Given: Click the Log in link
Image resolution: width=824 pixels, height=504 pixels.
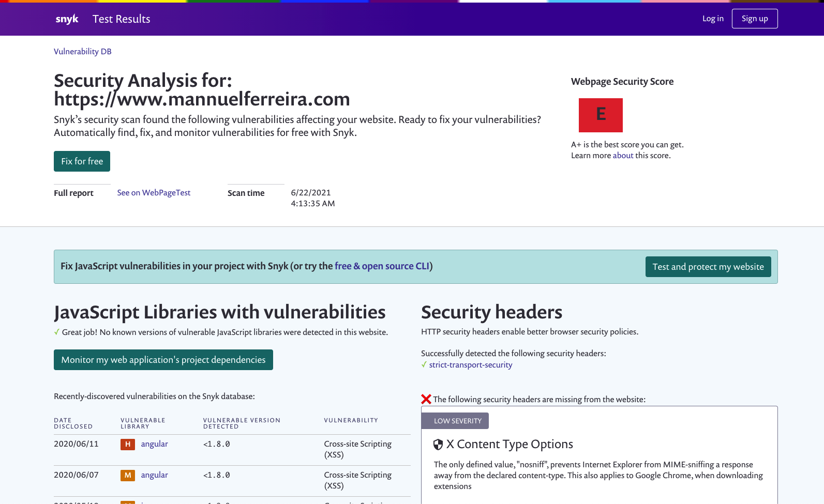Looking at the screenshot, I should click(713, 19).
